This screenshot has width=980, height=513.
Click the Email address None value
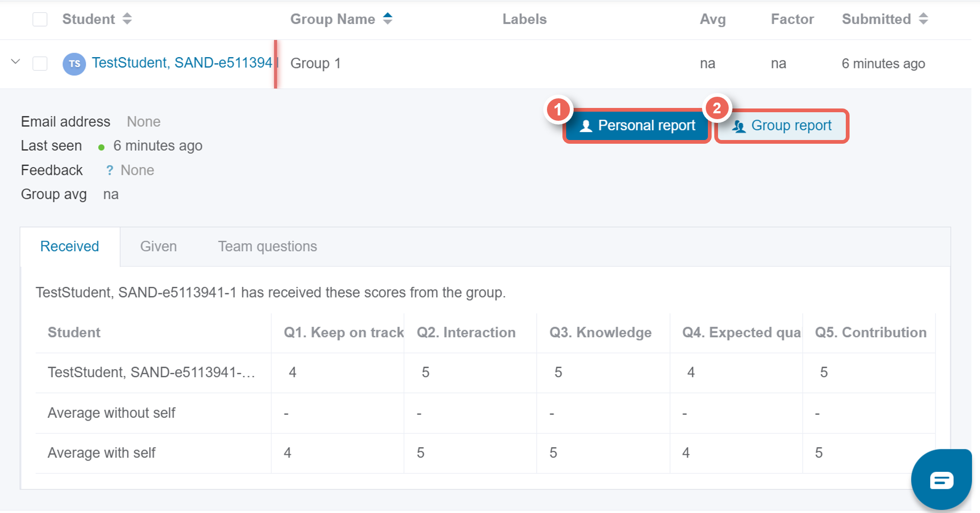(144, 122)
